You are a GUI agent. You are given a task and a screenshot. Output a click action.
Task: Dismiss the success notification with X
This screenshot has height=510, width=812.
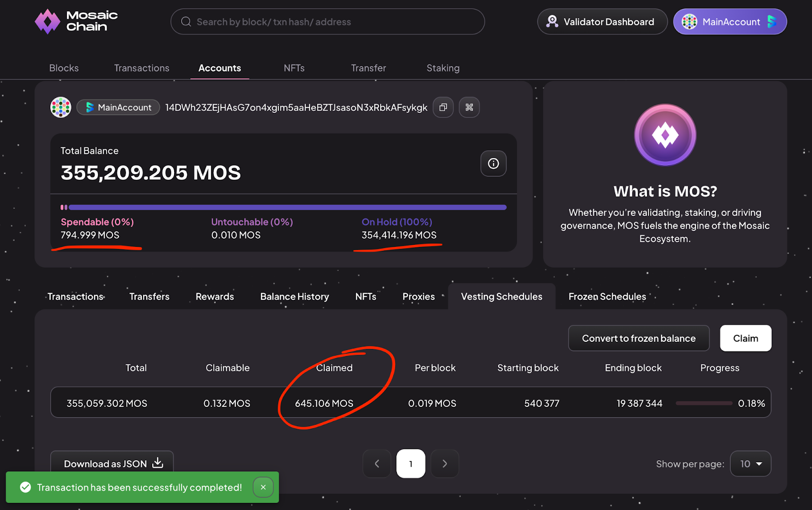263,487
